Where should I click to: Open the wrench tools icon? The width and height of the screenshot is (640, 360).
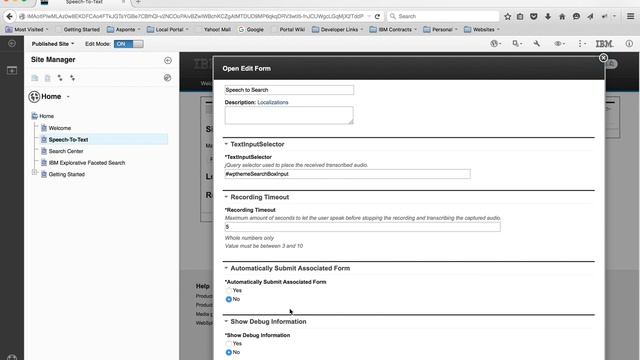(x=537, y=44)
